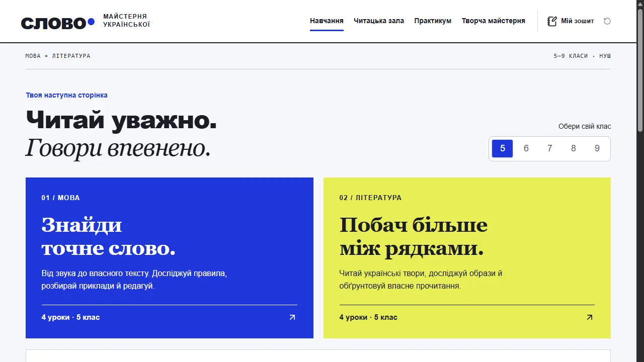Click the 'Говори впевнено.' italic heading
This screenshot has height=362, width=644.
coord(118,148)
